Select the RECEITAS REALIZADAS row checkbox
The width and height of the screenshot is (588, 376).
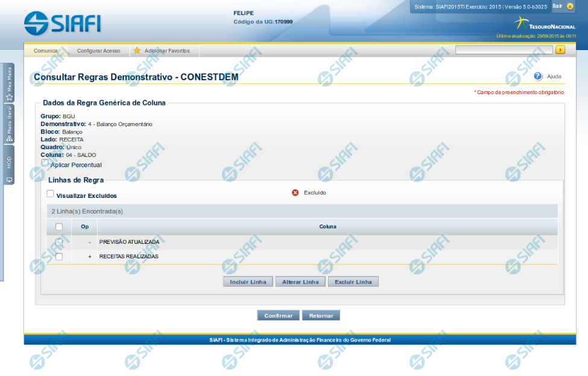coord(58,257)
